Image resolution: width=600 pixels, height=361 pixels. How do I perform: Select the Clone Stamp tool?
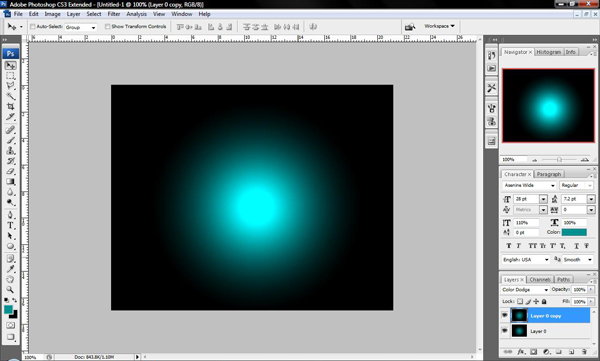[10, 150]
